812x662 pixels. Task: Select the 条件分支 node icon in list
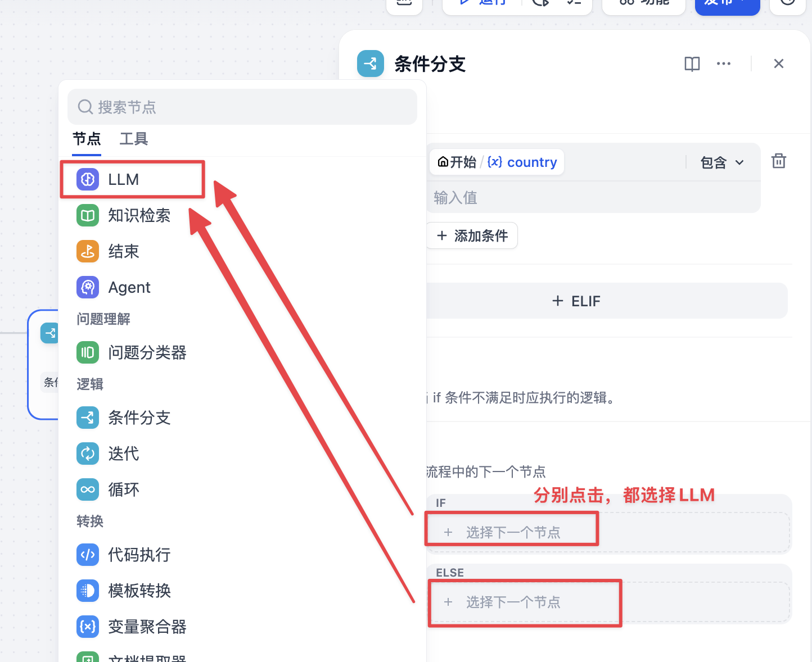pyautogui.click(x=88, y=418)
